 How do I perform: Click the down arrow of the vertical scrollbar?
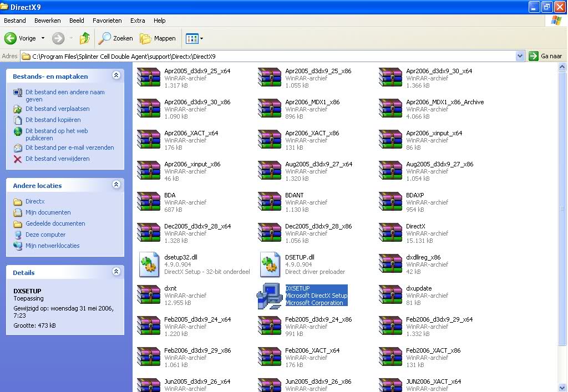click(x=563, y=386)
